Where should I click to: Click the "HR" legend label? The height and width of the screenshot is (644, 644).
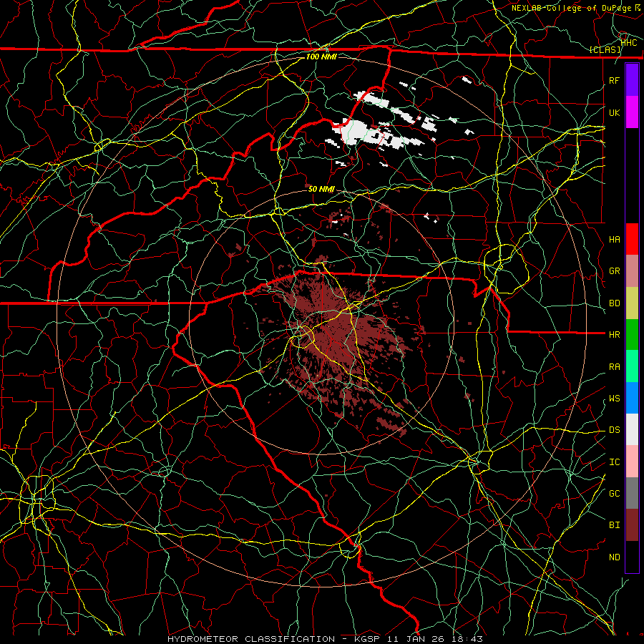pos(614,335)
